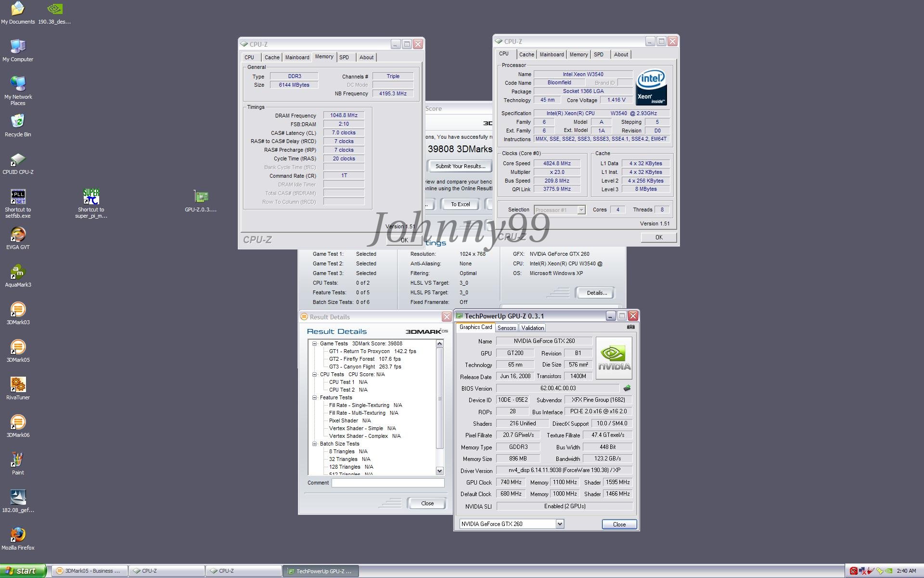This screenshot has width=924, height=578.
Task: Launch 3DMark03 desktop shortcut
Action: click(18, 313)
